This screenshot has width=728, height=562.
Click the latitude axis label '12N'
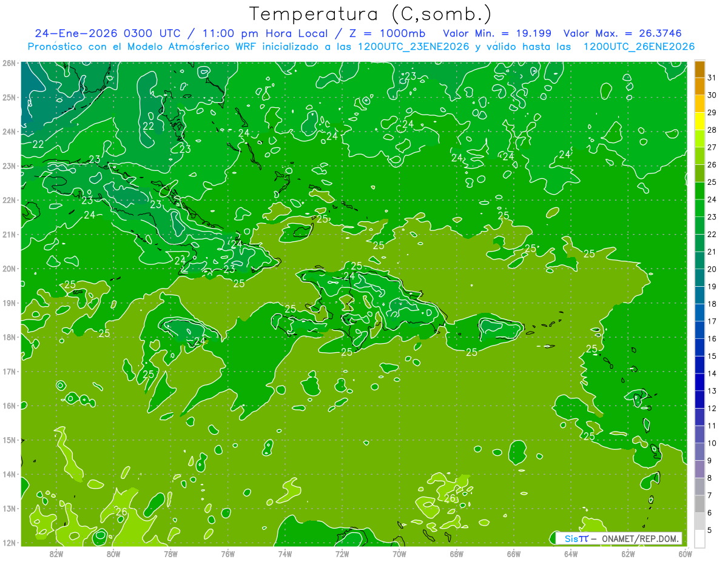(x=8, y=543)
